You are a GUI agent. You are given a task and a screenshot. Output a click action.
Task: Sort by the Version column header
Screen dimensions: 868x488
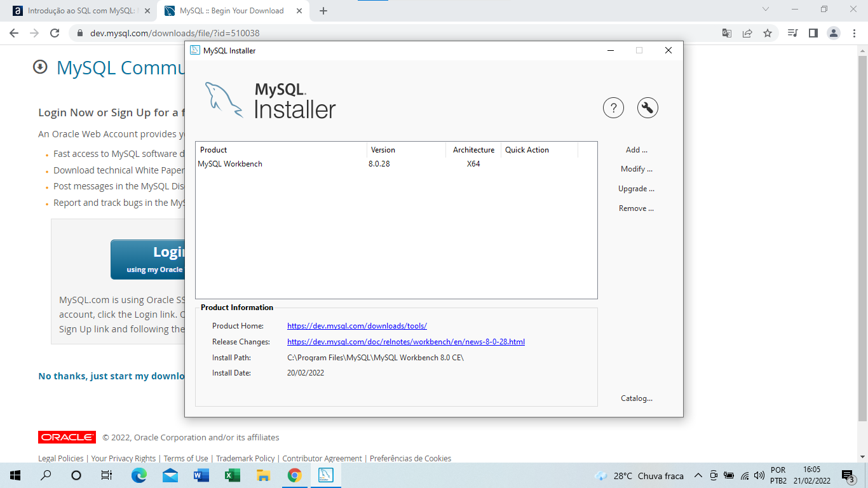[407, 150]
